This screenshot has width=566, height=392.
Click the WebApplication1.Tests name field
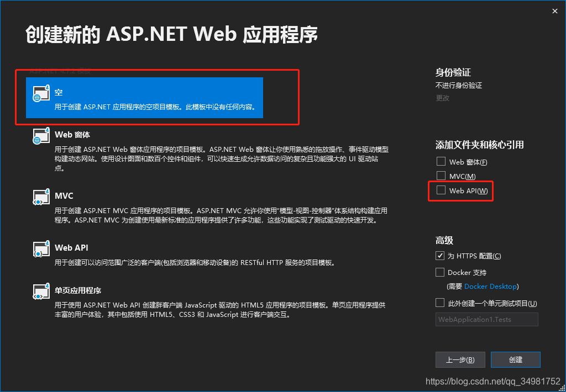coord(486,320)
